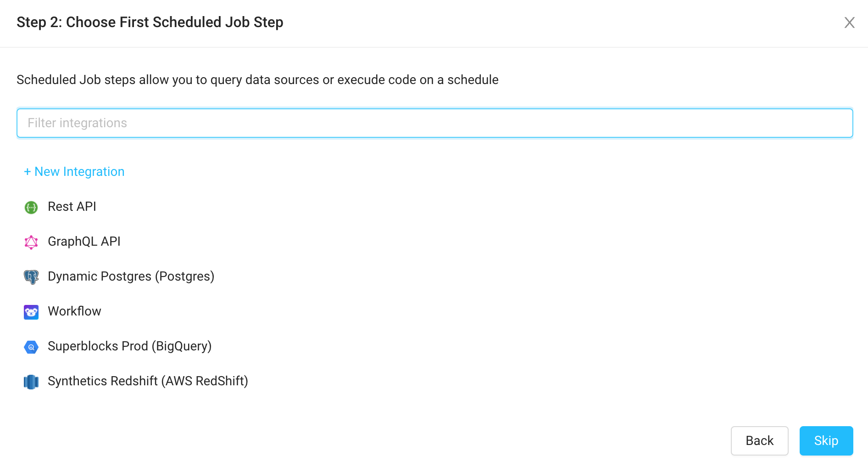Choose the GraphQL API integration
Screen dimensions: 868x473
tap(84, 242)
